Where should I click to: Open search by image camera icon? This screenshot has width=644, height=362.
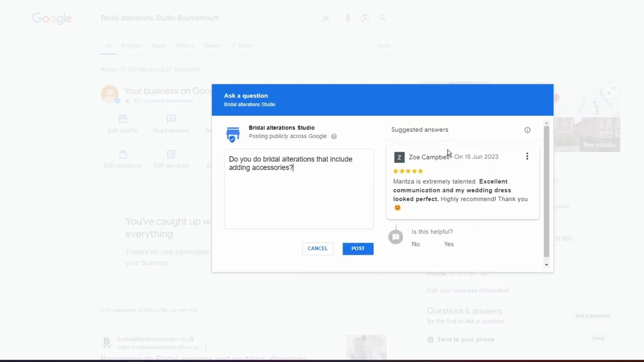click(x=365, y=18)
